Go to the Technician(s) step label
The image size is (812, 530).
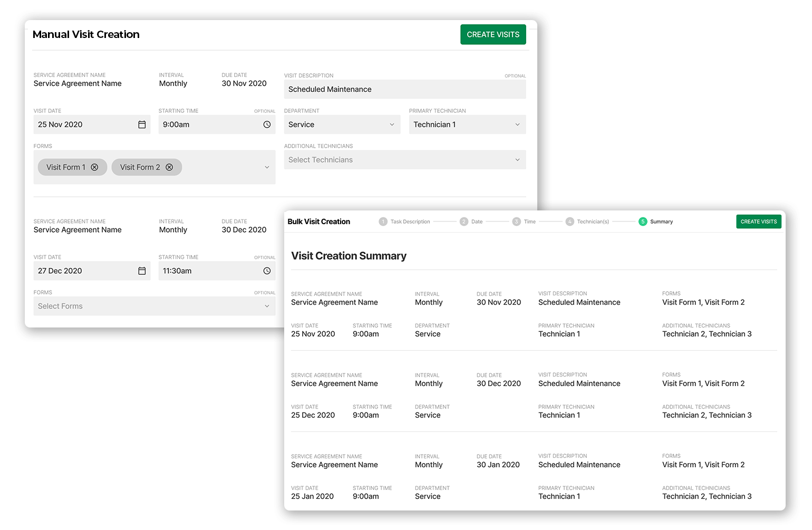tap(593, 221)
